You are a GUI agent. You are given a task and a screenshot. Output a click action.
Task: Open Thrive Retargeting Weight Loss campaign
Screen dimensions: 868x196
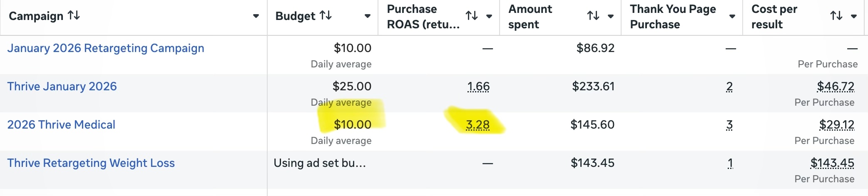click(91, 163)
